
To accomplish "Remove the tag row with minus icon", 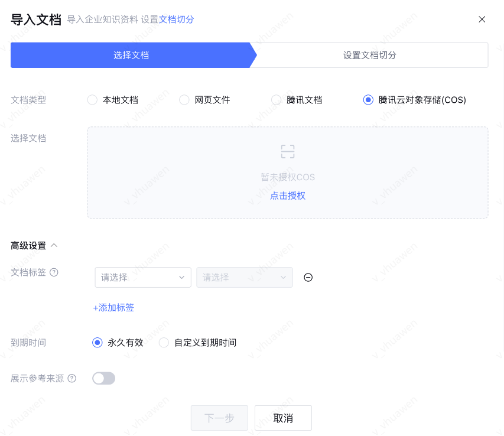I will click(308, 278).
